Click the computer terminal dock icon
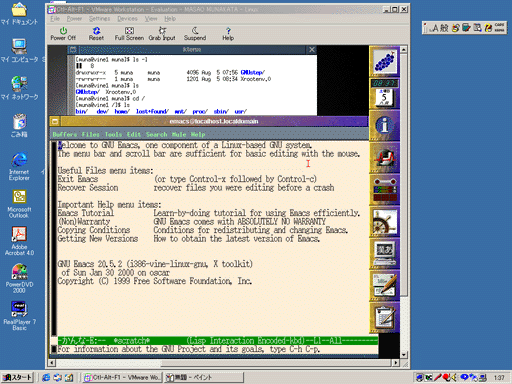 click(384, 254)
